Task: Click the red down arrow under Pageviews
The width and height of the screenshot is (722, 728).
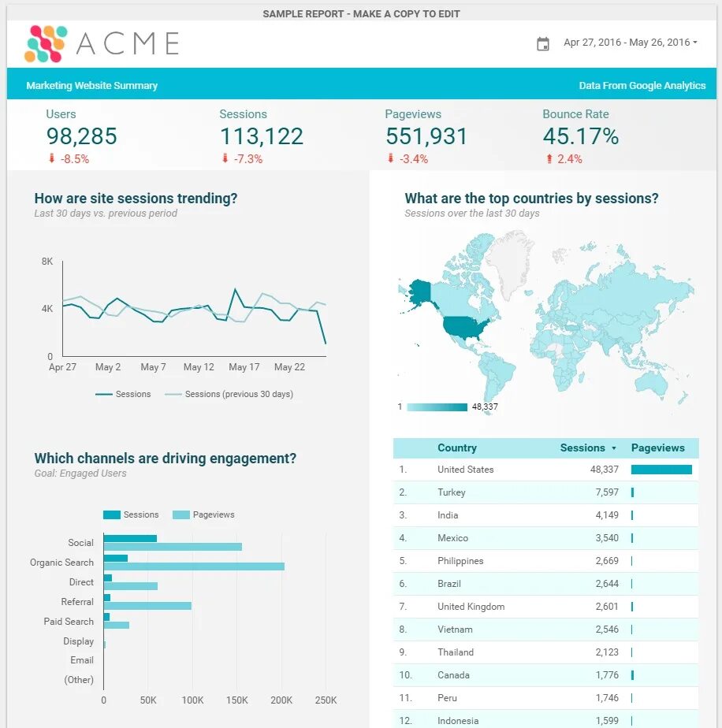Action: point(391,158)
